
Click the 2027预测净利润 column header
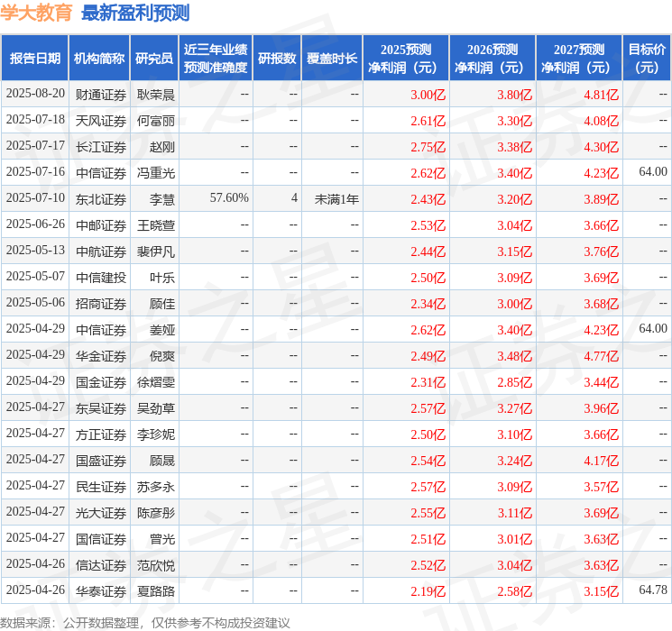coord(579,59)
